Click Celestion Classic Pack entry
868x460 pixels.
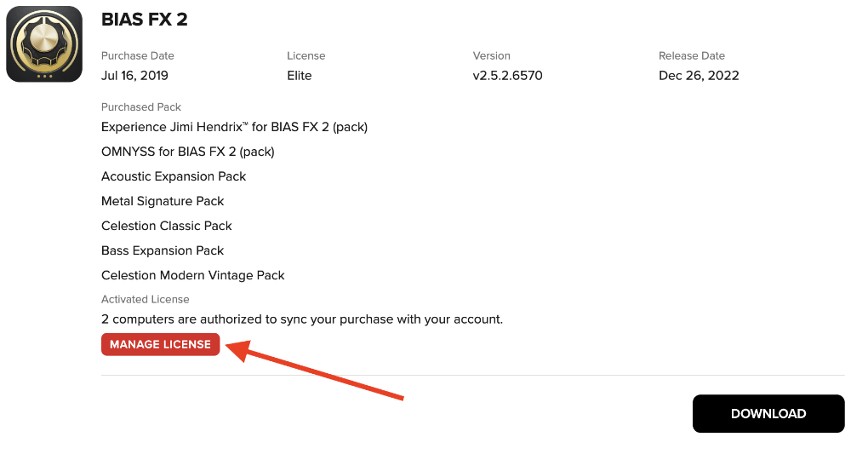coord(166,226)
